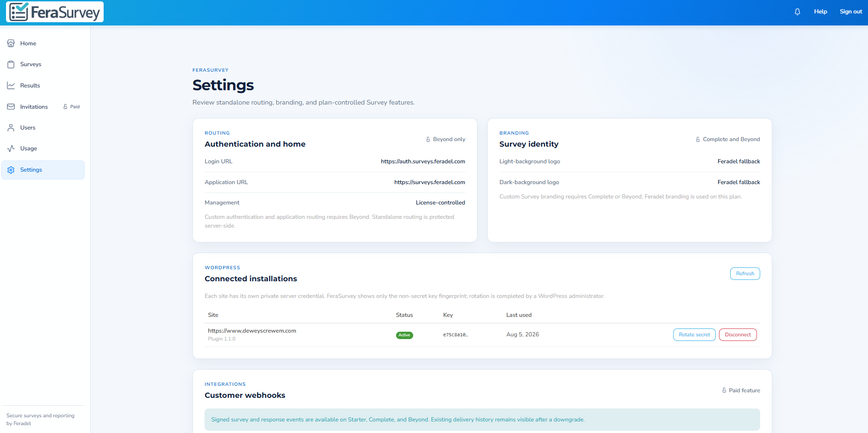868x433 pixels.
Task: Click the lock icon beside Beyond only
Action: 428,139
